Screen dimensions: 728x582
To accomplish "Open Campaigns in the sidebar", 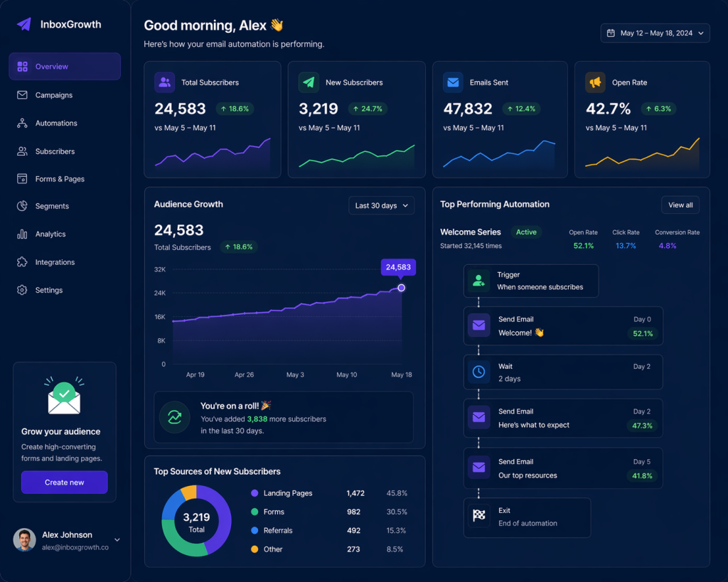I will pos(54,95).
